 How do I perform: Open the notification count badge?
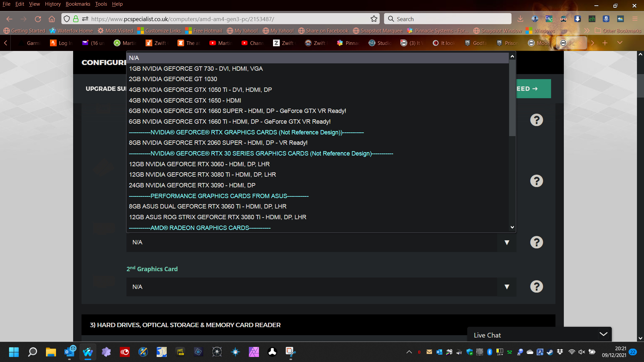(x=633, y=352)
